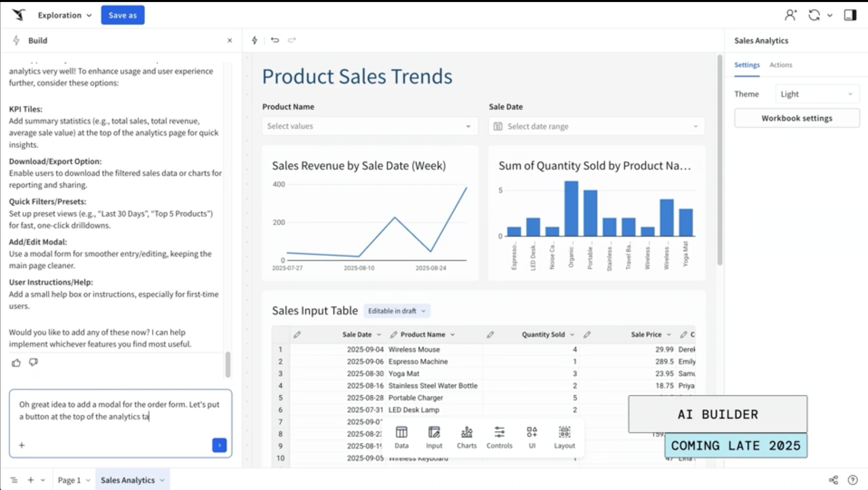Click the undo arrow icon
This screenshot has height=490, width=868.
pos(275,40)
